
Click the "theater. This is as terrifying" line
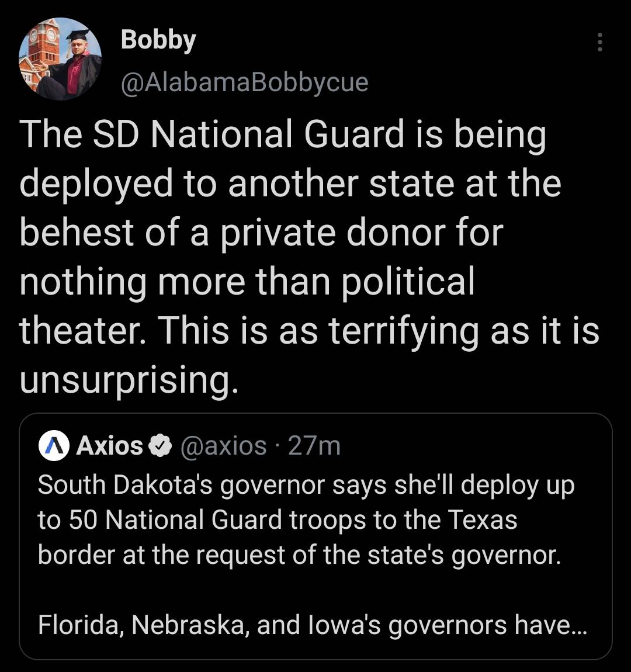pos(310,330)
